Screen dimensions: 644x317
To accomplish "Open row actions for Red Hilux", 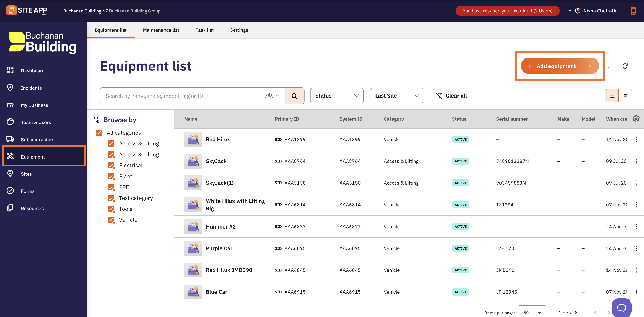I will click(636, 139).
